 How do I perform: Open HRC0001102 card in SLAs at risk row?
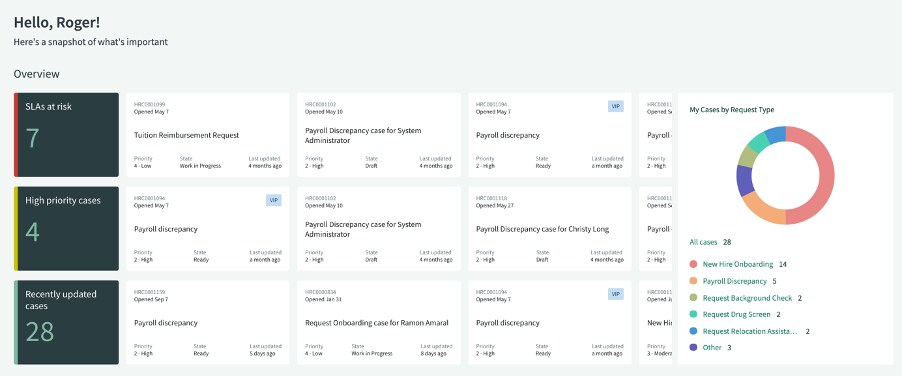click(x=379, y=135)
